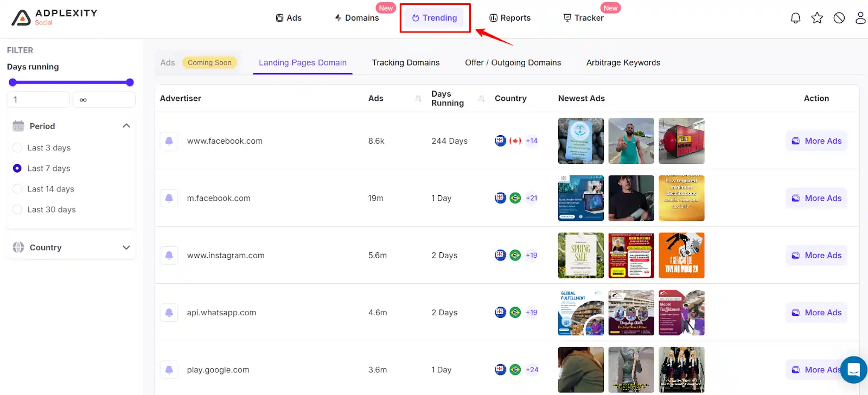Click Brazil flag in api.whatsapp.com row

[x=515, y=313]
